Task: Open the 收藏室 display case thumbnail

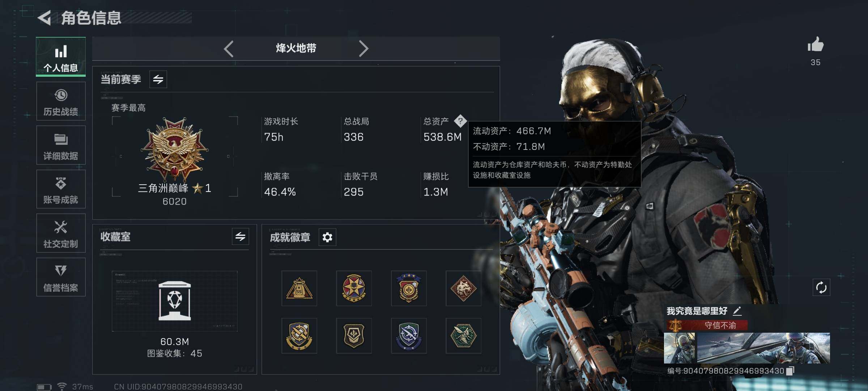Action: [x=175, y=301]
